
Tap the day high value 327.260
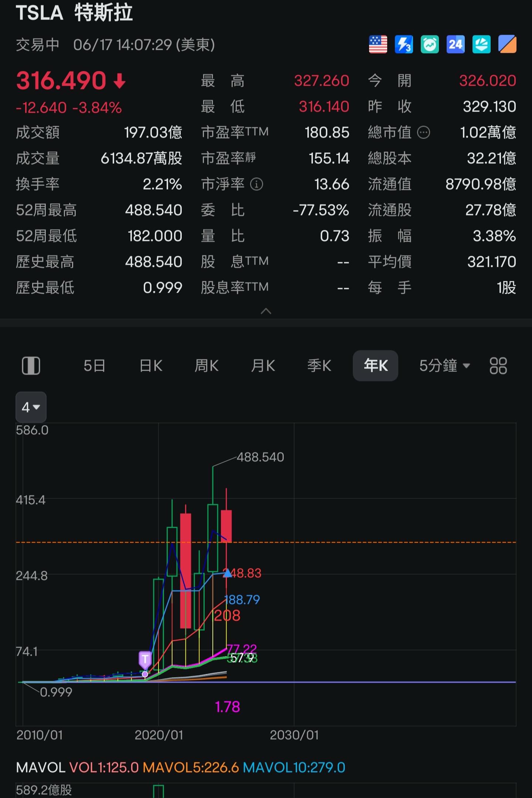point(321,81)
